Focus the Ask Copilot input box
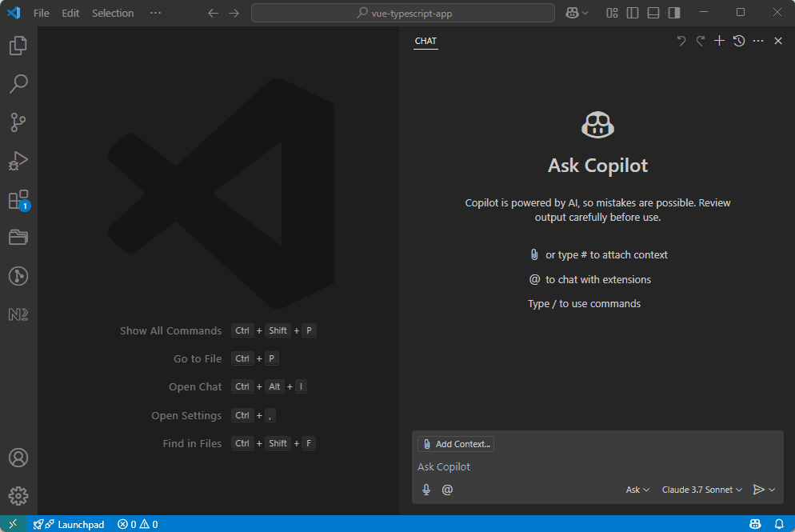The height and width of the screenshot is (532, 795). coord(597,466)
